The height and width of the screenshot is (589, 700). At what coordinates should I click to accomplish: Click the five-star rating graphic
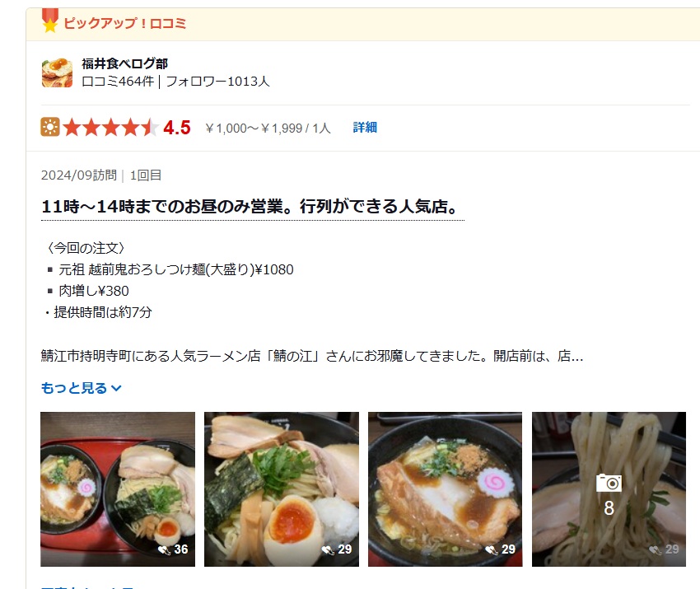(x=110, y=127)
